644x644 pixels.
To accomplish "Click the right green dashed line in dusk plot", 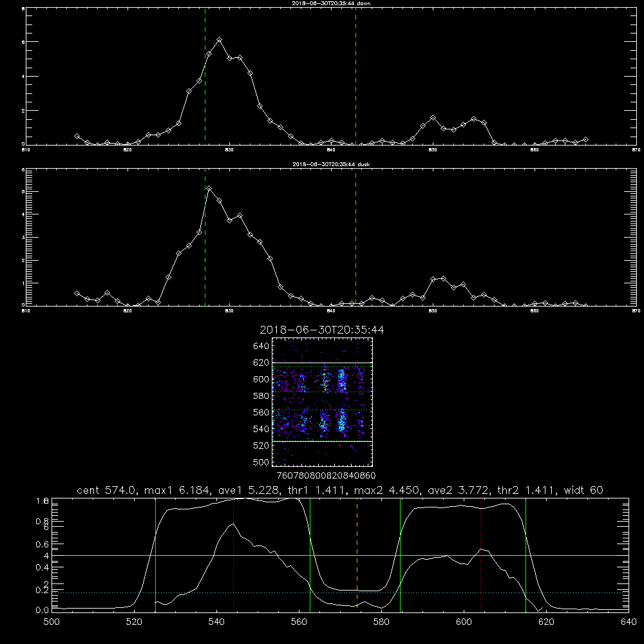I will tap(355, 238).
